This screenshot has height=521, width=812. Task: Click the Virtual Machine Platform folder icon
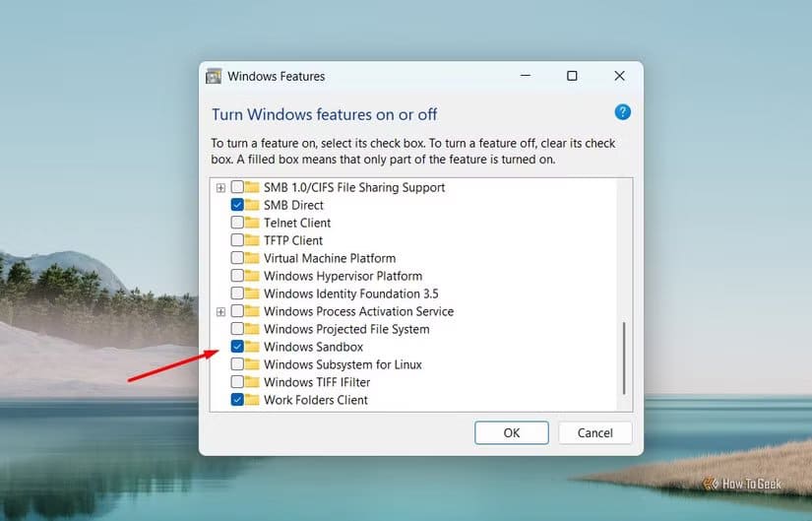tap(254, 258)
